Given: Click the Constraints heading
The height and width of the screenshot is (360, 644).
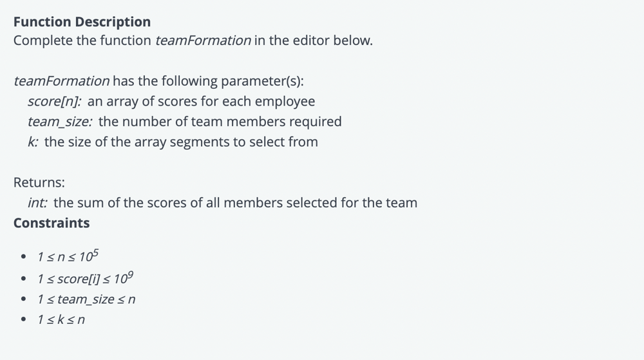Looking at the screenshot, I should [x=52, y=223].
